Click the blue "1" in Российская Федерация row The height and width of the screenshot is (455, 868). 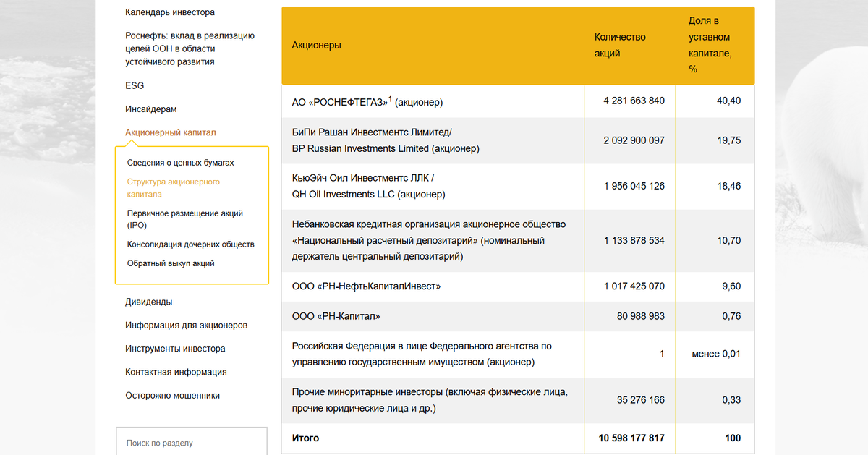(x=662, y=354)
